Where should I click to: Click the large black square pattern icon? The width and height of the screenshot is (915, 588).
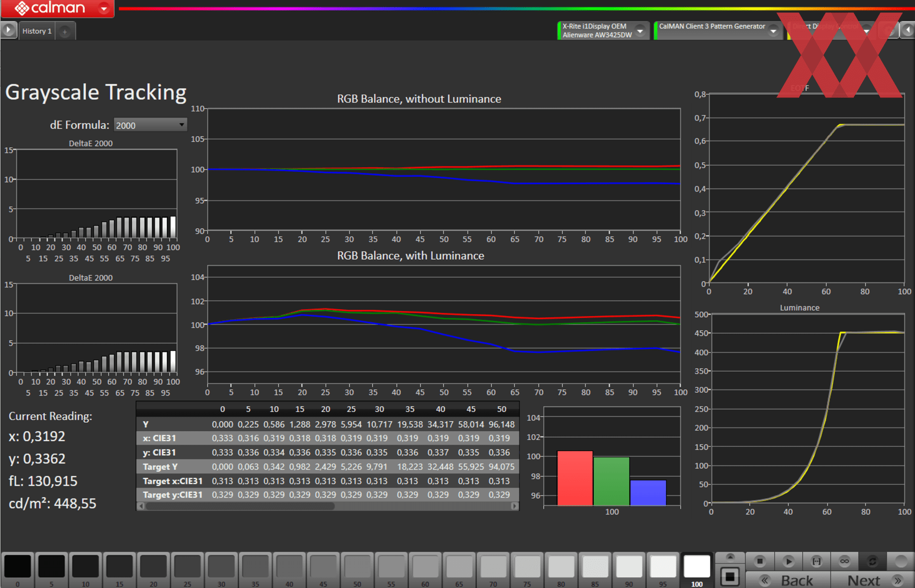coord(730,577)
